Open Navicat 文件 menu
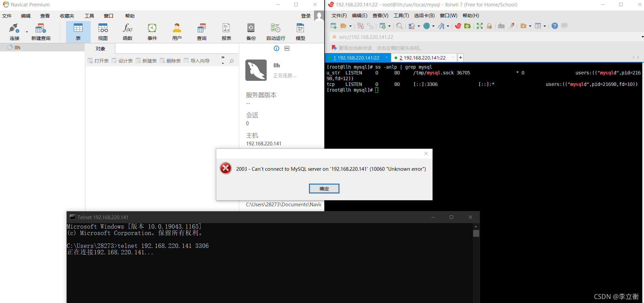The height and width of the screenshot is (303, 644). pos(7,16)
